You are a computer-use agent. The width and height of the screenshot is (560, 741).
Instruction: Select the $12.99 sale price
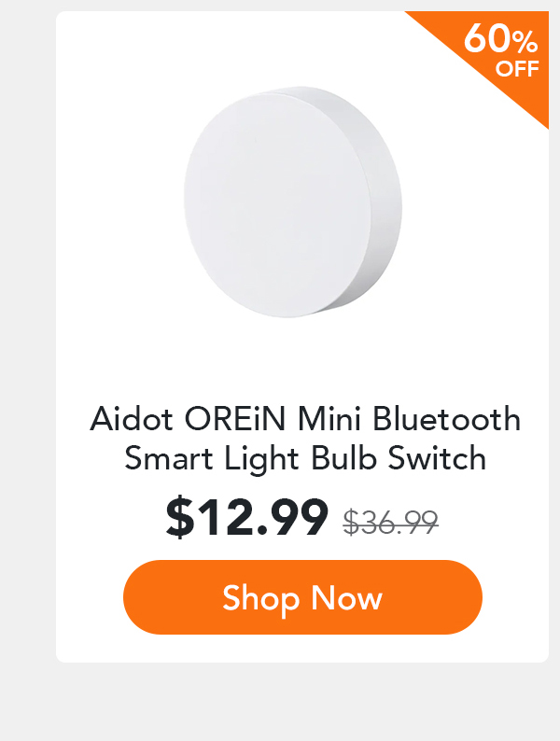[246, 517]
